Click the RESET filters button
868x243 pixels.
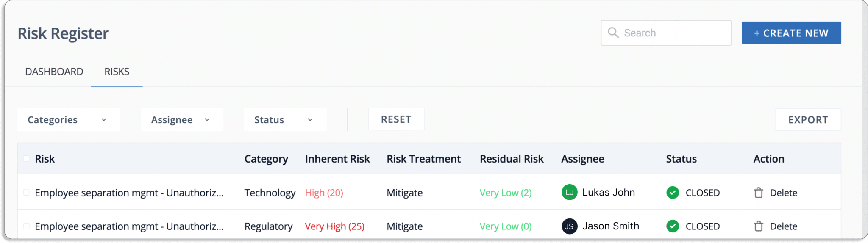point(396,119)
